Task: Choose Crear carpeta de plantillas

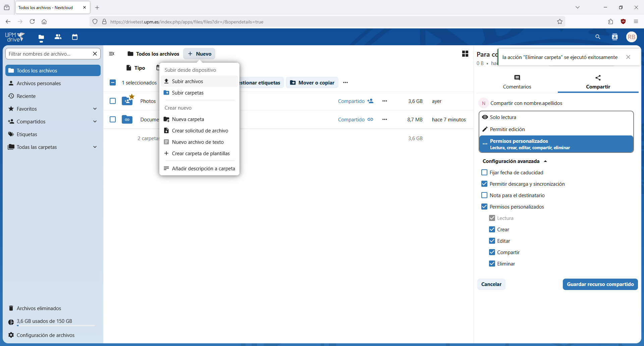Action: pyautogui.click(x=199, y=153)
